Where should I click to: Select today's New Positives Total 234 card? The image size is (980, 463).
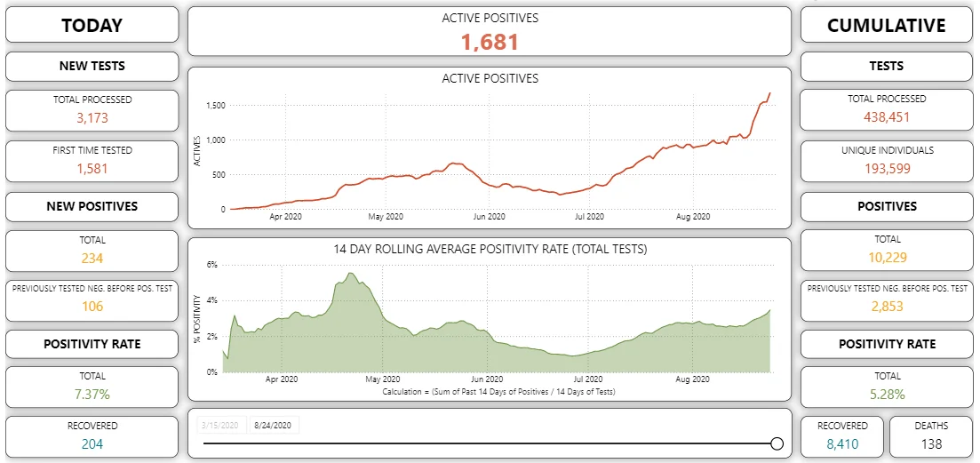[92, 251]
